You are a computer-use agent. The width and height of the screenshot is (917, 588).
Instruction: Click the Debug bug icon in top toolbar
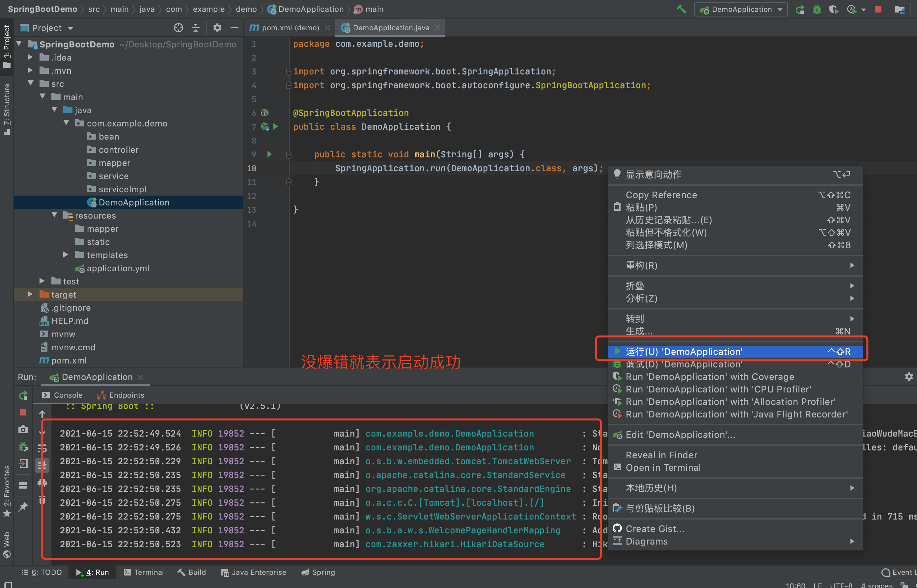(x=817, y=9)
